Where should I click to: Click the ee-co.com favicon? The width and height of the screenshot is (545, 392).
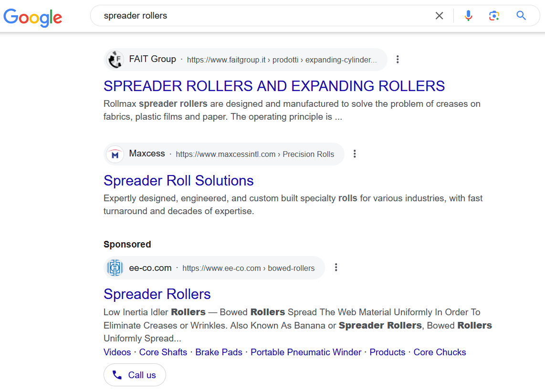click(x=115, y=268)
